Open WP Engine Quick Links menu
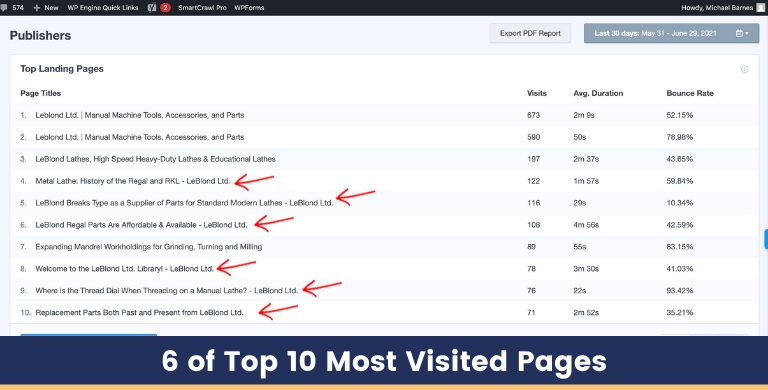 click(x=103, y=7)
